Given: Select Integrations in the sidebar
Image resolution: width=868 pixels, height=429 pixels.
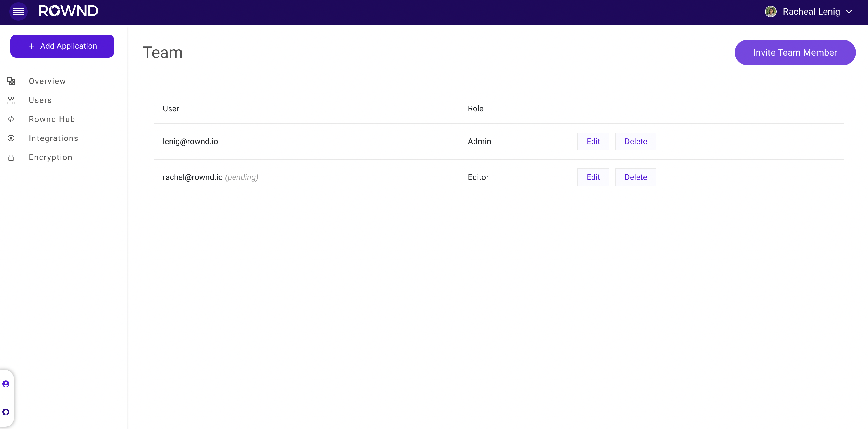Looking at the screenshot, I should pyautogui.click(x=53, y=138).
